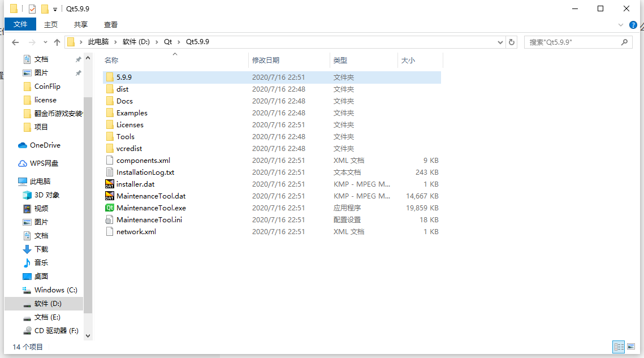Select the vcredist folder icon

[x=110, y=148]
